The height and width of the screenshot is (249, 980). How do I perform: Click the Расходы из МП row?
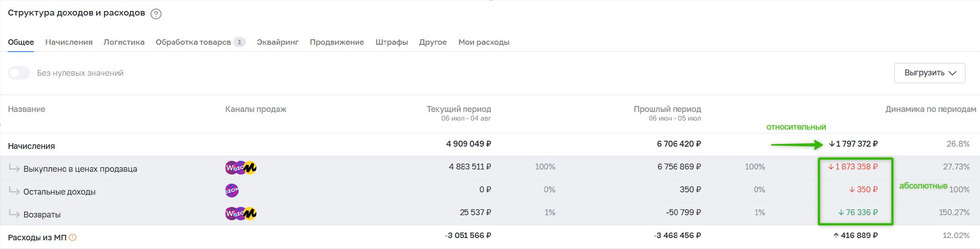tap(490, 237)
